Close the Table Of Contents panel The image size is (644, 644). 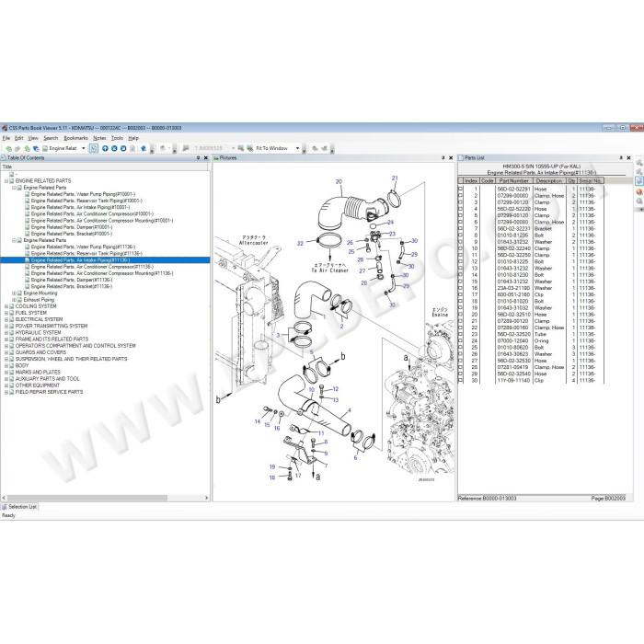[x=206, y=157]
